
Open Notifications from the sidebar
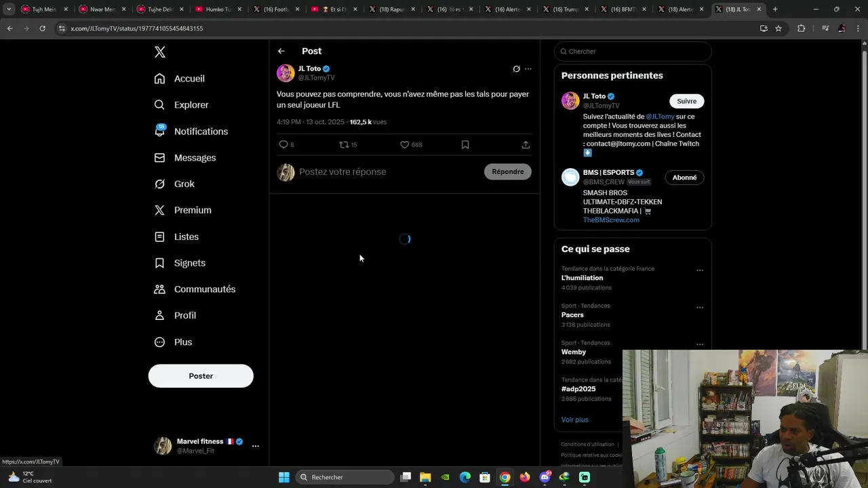click(x=191, y=131)
